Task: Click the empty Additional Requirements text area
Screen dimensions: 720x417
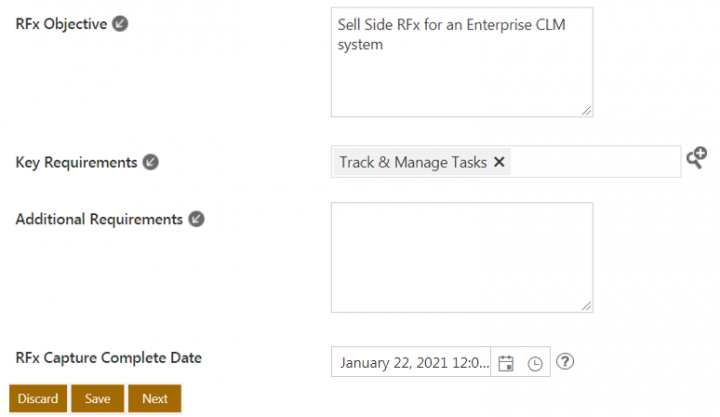Action: (x=461, y=257)
